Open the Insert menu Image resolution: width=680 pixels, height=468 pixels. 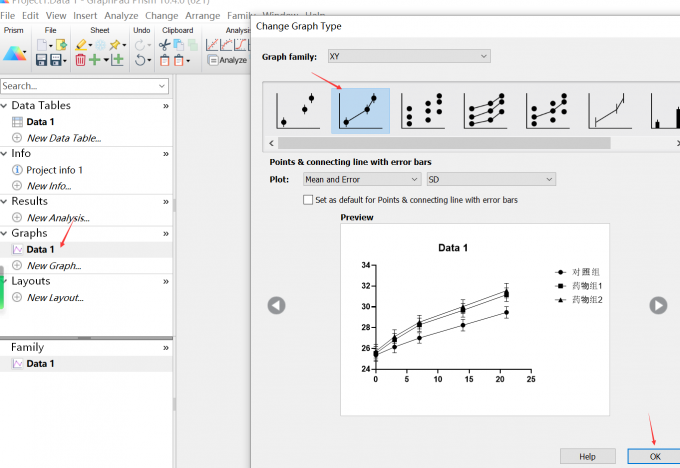tap(85, 16)
